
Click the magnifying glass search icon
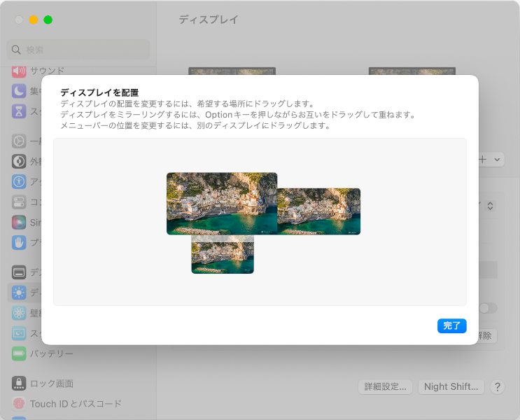click(x=16, y=50)
